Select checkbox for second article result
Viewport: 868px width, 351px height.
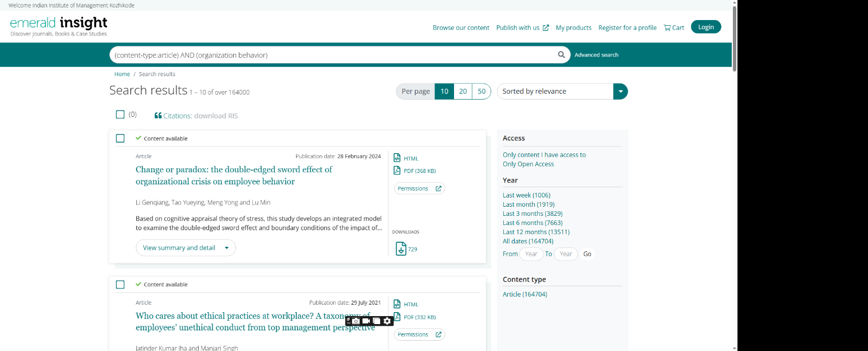[120, 285]
